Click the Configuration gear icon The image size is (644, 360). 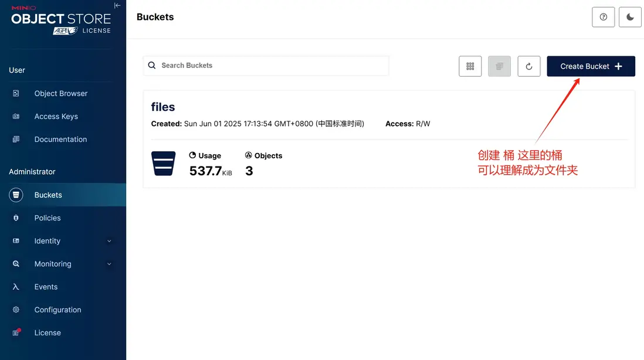click(x=16, y=310)
